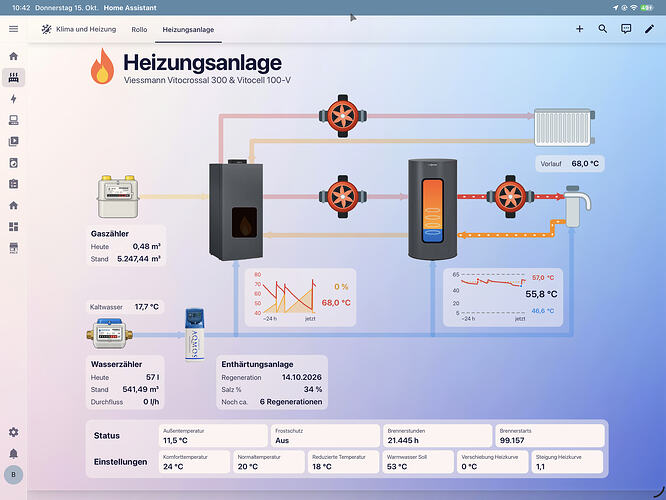Click Salz % 34 % value
Viewport: 666px width, 500px height.
(313, 390)
